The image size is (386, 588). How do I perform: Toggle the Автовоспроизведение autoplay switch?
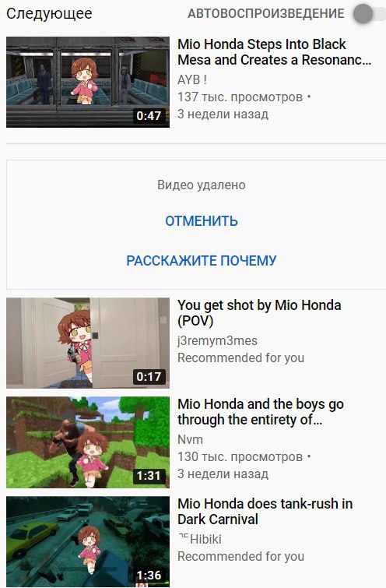click(369, 14)
